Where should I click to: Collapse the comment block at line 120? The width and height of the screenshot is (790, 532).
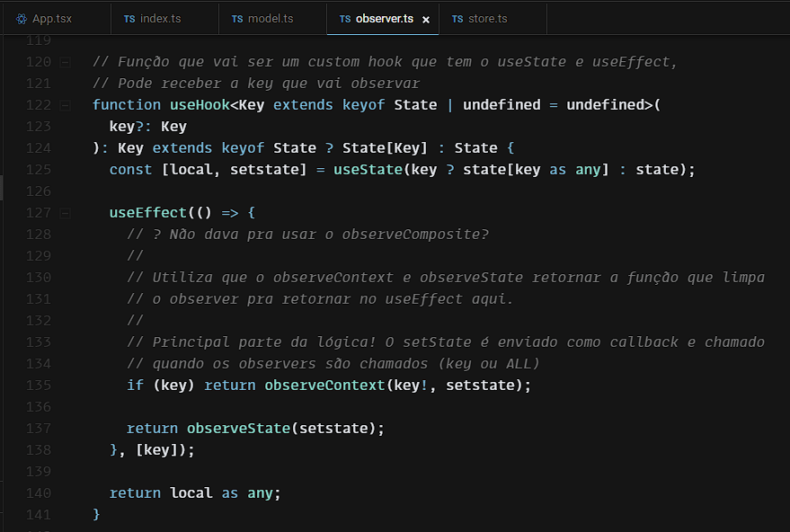coord(65,63)
